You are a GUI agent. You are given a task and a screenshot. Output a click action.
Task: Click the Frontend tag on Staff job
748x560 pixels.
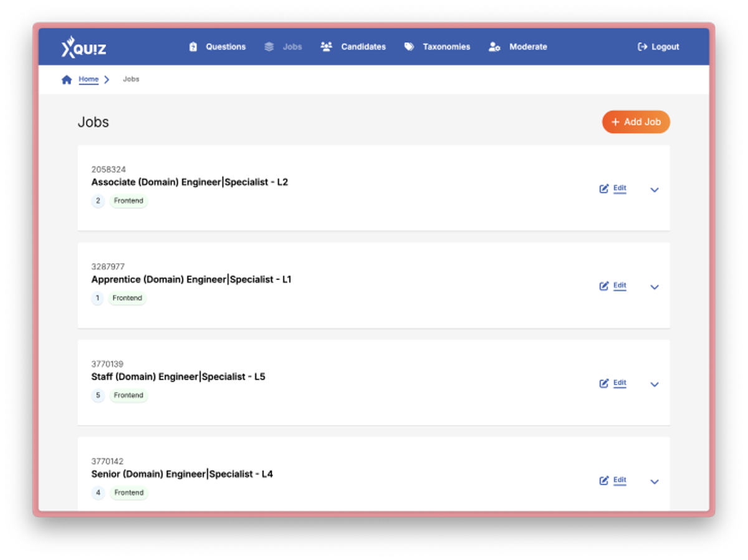click(x=129, y=395)
